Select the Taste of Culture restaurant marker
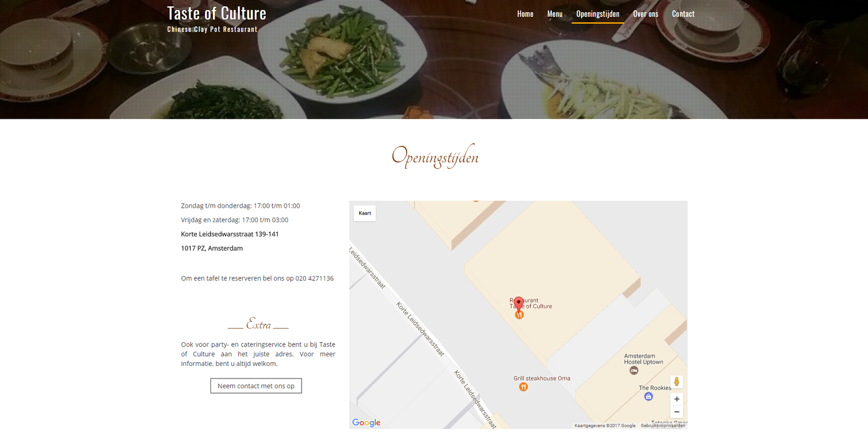Image resolution: width=868 pixels, height=443 pixels. 519,314
